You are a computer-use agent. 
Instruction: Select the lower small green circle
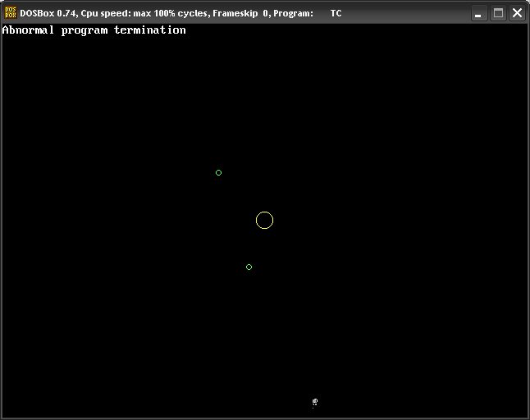(249, 267)
